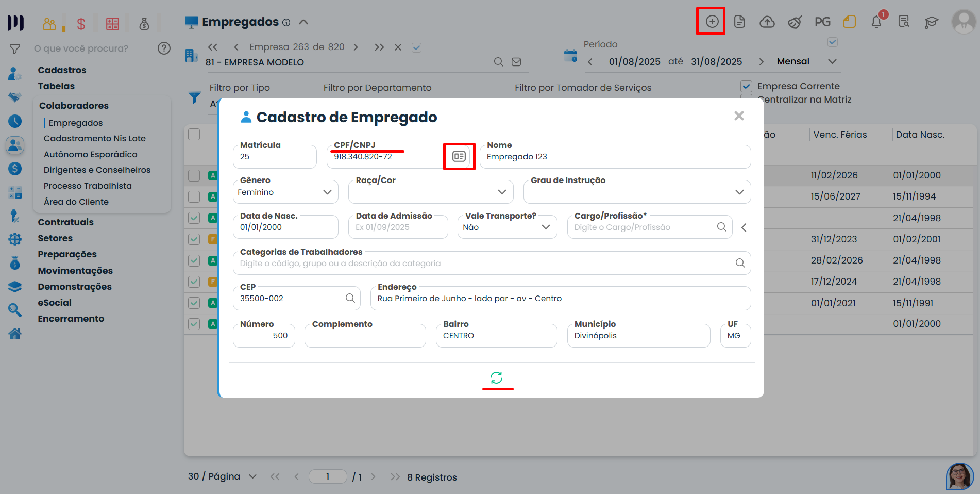Click the cloud upload icon

(x=767, y=22)
